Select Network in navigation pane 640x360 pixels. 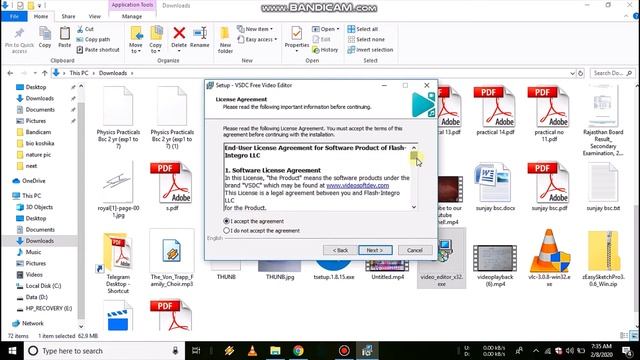(x=33, y=323)
